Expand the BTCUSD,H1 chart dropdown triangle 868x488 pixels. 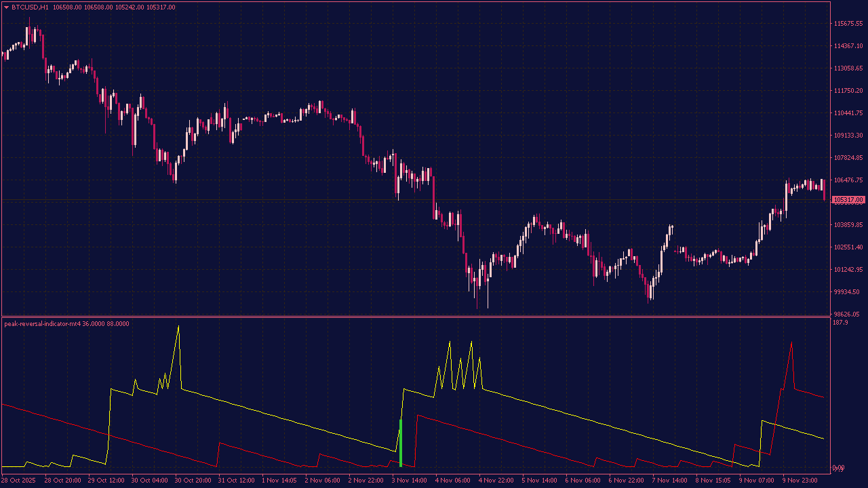pos(5,6)
